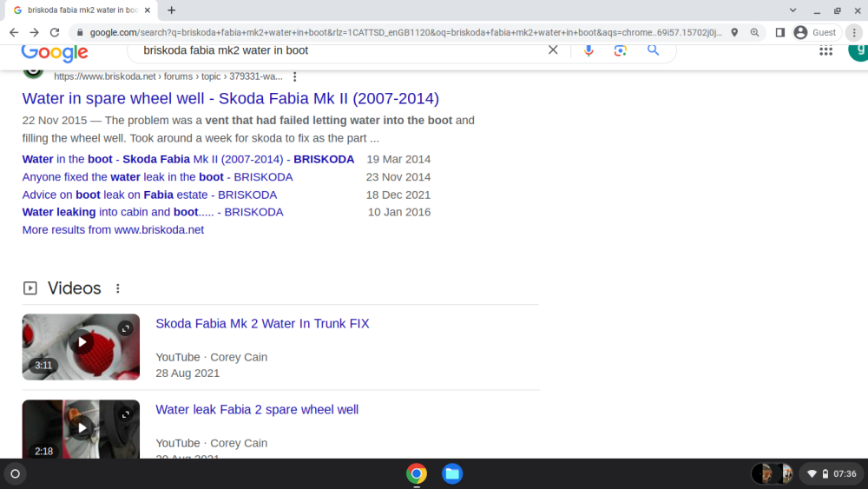Play the 2:18 spare wheel well video
The width and height of the screenshot is (868, 489).
point(81,429)
